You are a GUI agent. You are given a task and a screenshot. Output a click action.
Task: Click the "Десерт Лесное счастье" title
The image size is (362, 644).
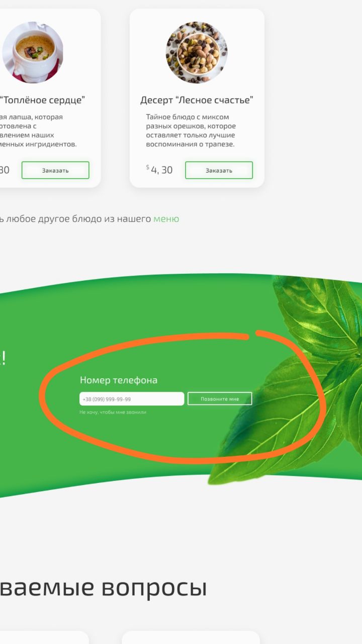coord(197,100)
